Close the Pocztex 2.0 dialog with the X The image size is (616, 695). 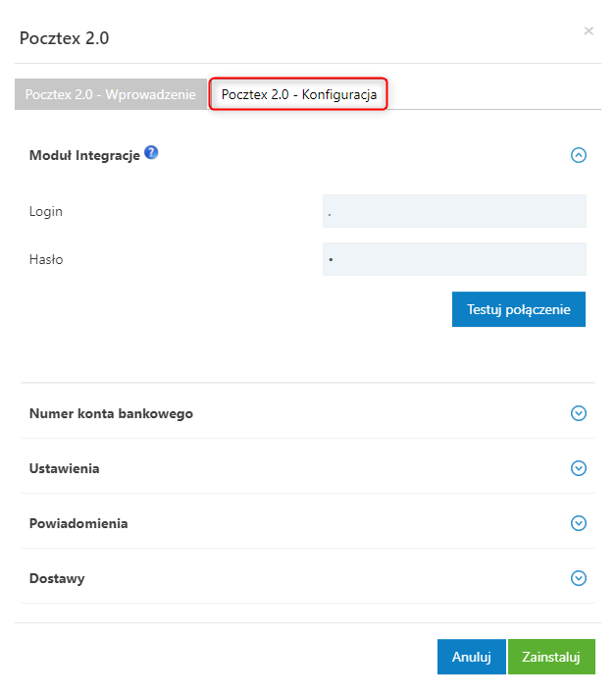pyautogui.click(x=589, y=31)
